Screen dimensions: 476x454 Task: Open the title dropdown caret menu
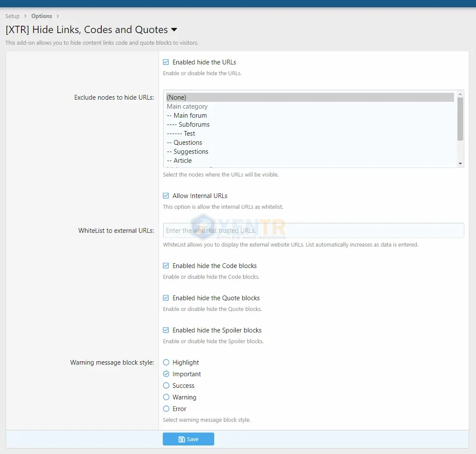[174, 30]
